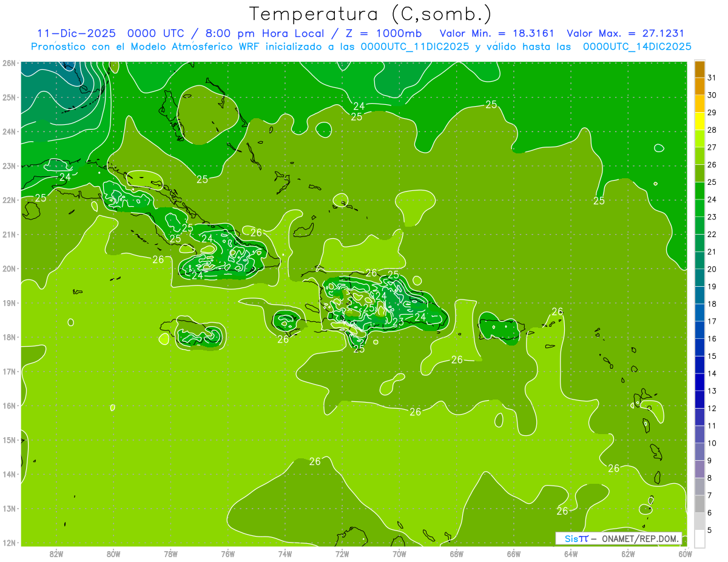Click the '26N' latitude axis label
This screenshot has height=562, width=728.
click(9, 63)
